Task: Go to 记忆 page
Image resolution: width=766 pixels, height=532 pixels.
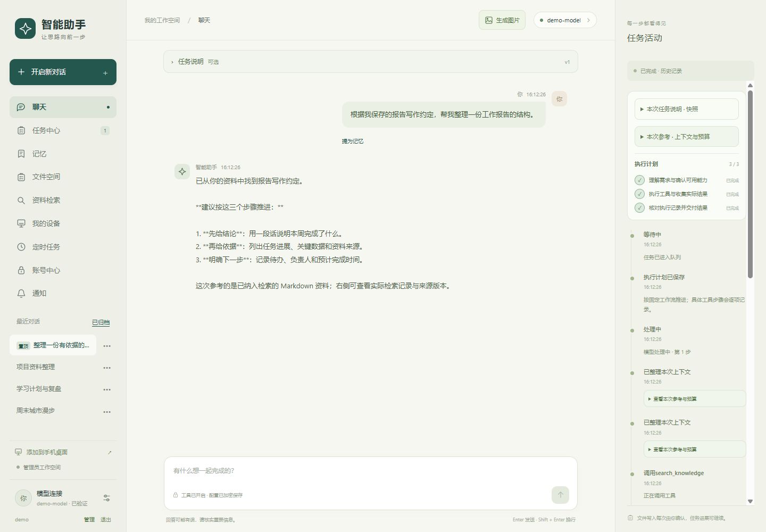Action: pyautogui.click(x=63, y=154)
